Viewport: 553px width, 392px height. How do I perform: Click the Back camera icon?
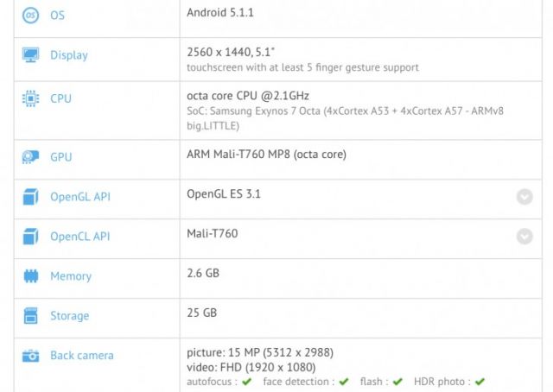tap(31, 356)
